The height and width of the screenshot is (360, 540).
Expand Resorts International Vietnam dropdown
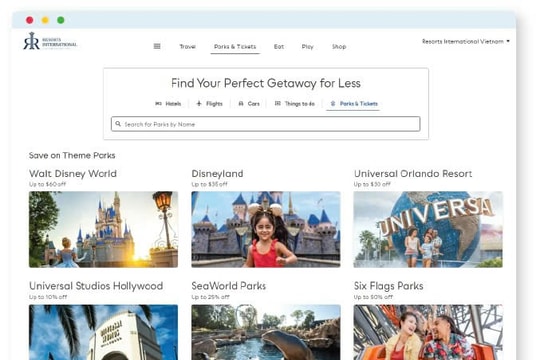(466, 41)
